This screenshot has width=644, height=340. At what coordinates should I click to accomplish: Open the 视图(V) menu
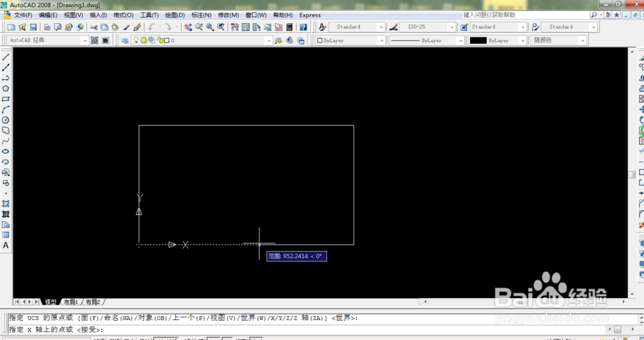coord(73,15)
